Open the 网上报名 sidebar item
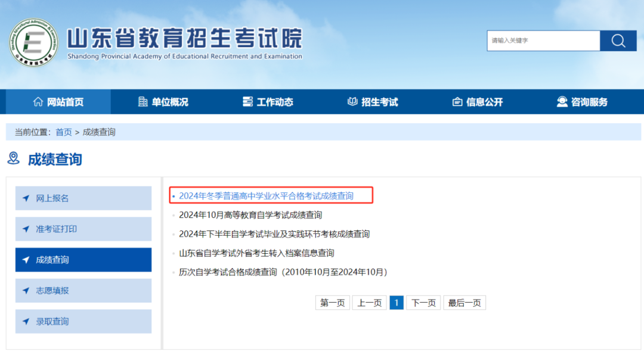The height and width of the screenshot is (352, 644). (x=83, y=198)
